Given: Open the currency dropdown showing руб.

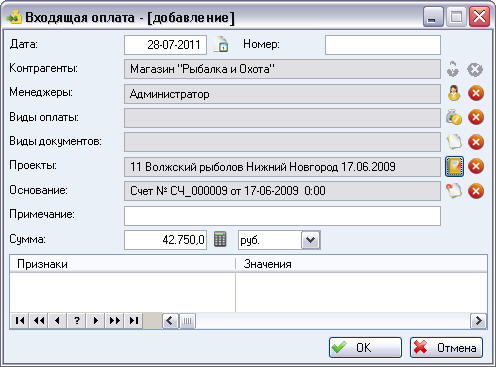Looking at the screenshot, I should click(310, 240).
